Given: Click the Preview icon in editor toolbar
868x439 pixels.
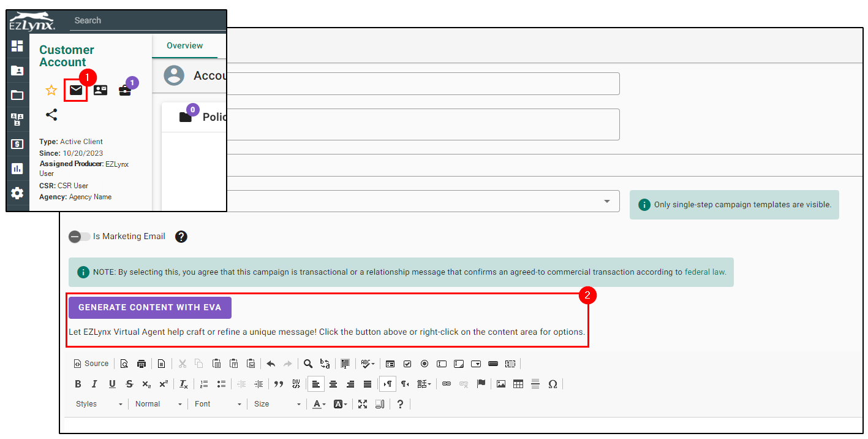Looking at the screenshot, I should point(124,364).
